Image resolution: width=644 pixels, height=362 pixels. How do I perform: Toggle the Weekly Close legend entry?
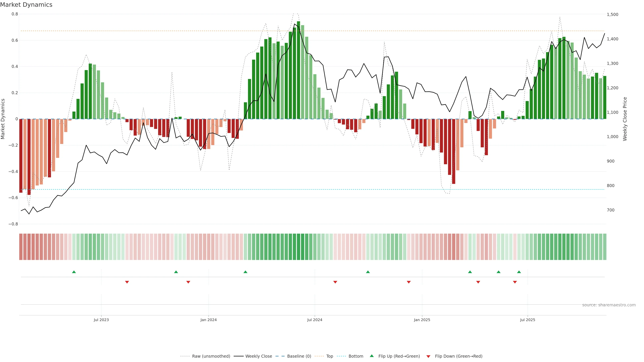258,356
